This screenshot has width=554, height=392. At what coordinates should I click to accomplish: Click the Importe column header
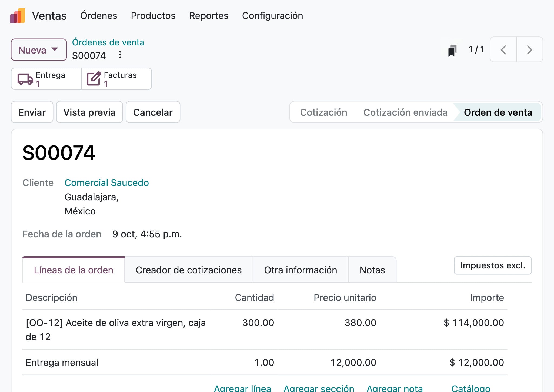tap(487, 298)
